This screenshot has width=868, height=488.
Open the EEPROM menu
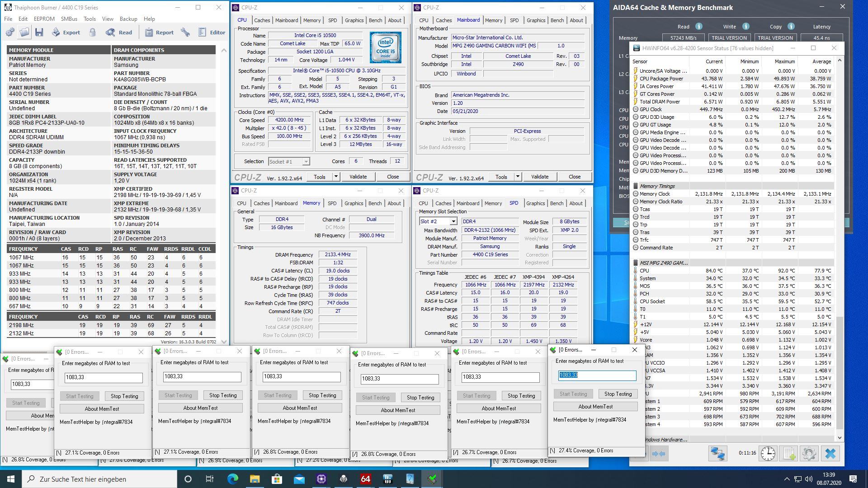pyautogui.click(x=44, y=19)
